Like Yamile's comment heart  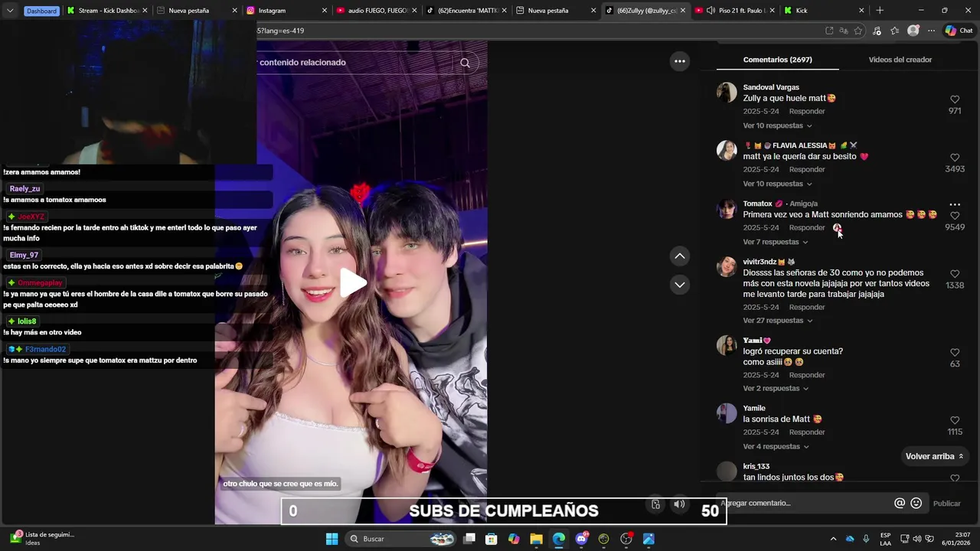click(x=955, y=420)
